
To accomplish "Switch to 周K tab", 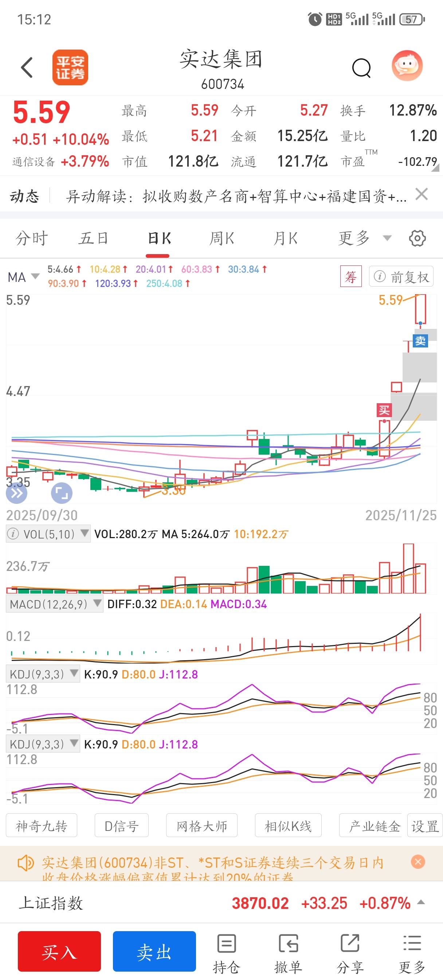I will (x=222, y=238).
